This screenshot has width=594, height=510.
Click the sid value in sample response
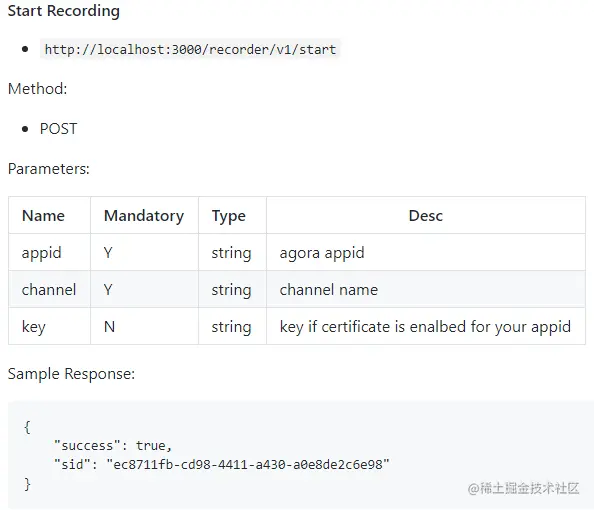(x=248, y=464)
